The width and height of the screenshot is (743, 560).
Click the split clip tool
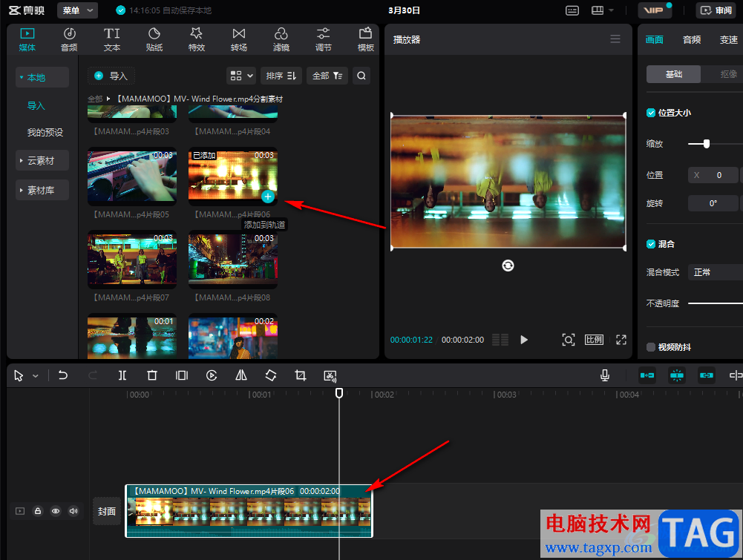122,375
